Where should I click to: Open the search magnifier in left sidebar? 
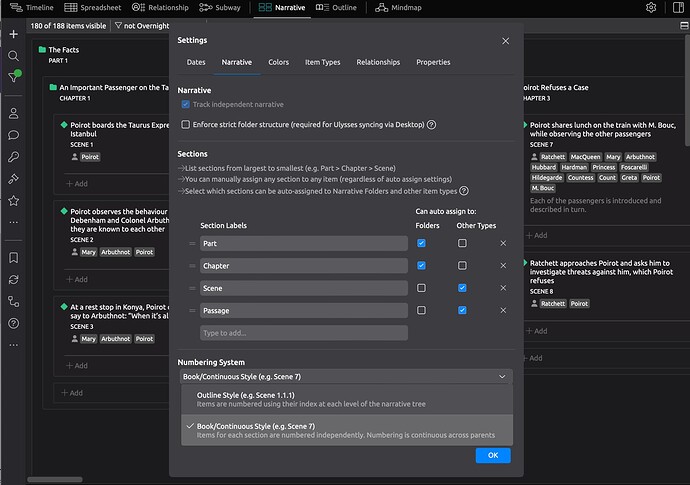coord(14,55)
